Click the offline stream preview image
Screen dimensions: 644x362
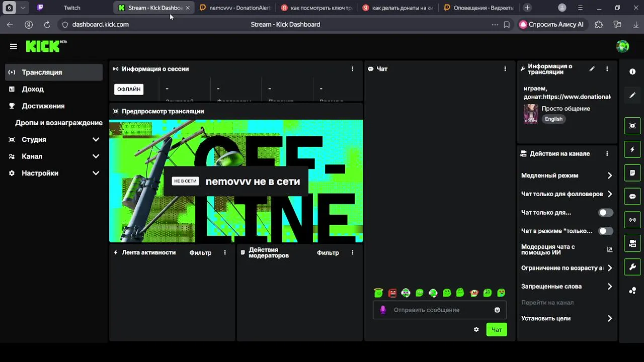pyautogui.click(x=236, y=181)
